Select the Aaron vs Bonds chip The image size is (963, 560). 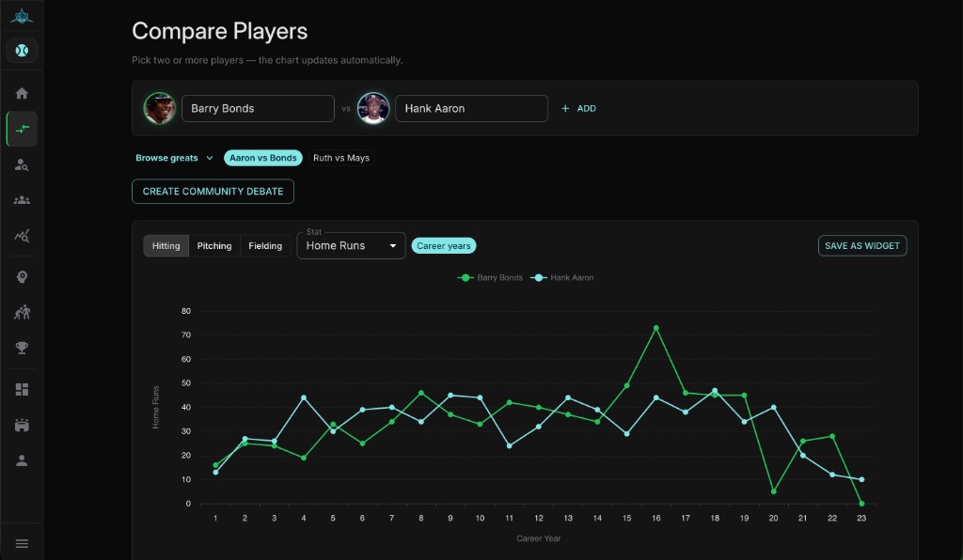pyautogui.click(x=263, y=158)
